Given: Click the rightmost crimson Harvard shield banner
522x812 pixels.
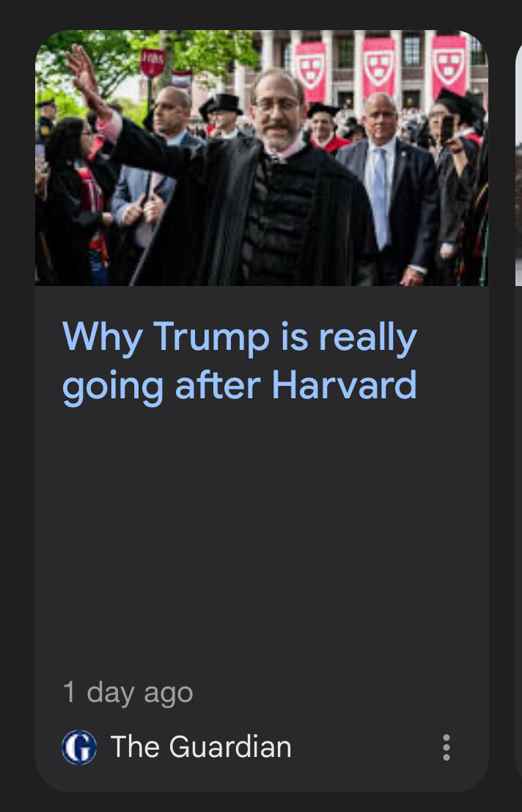Looking at the screenshot, I should coord(449,66).
